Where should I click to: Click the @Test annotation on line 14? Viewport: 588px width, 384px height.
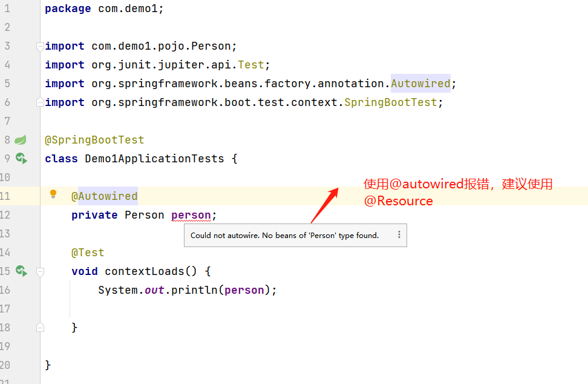88,253
